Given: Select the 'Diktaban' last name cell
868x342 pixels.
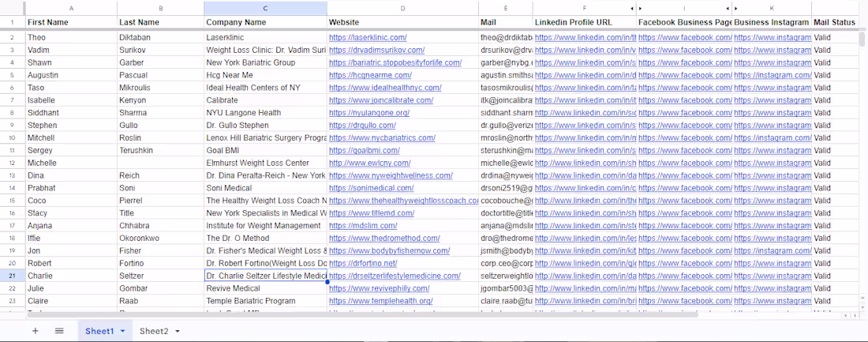Looking at the screenshot, I should coord(160,38).
